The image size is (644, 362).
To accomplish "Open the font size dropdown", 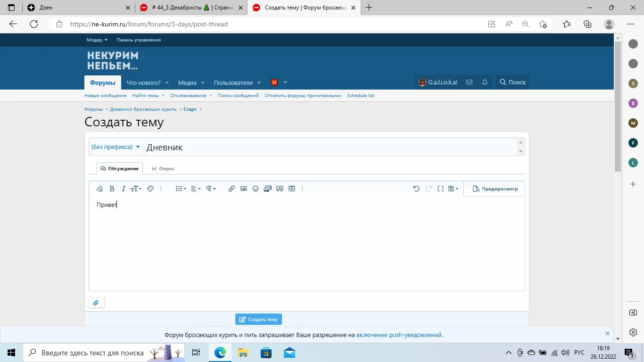I will (x=136, y=189).
